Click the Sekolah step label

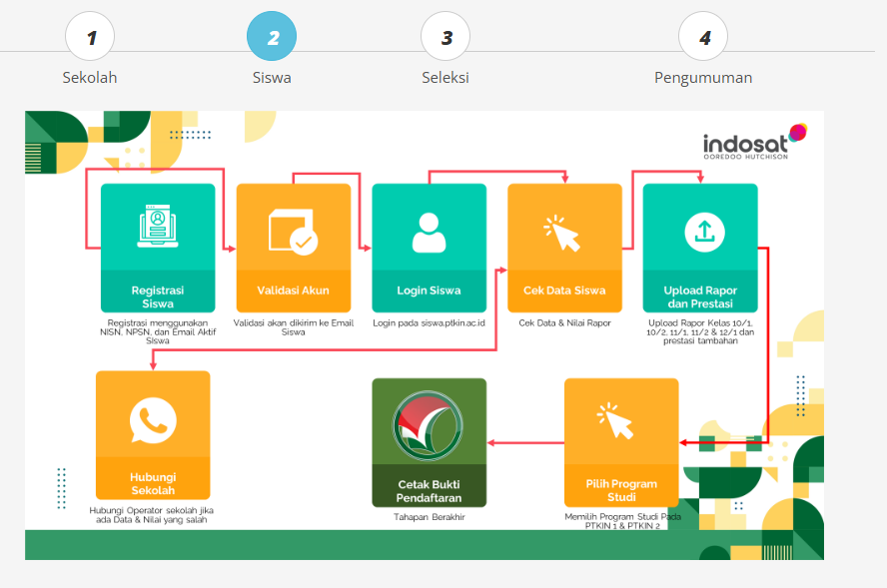click(90, 78)
